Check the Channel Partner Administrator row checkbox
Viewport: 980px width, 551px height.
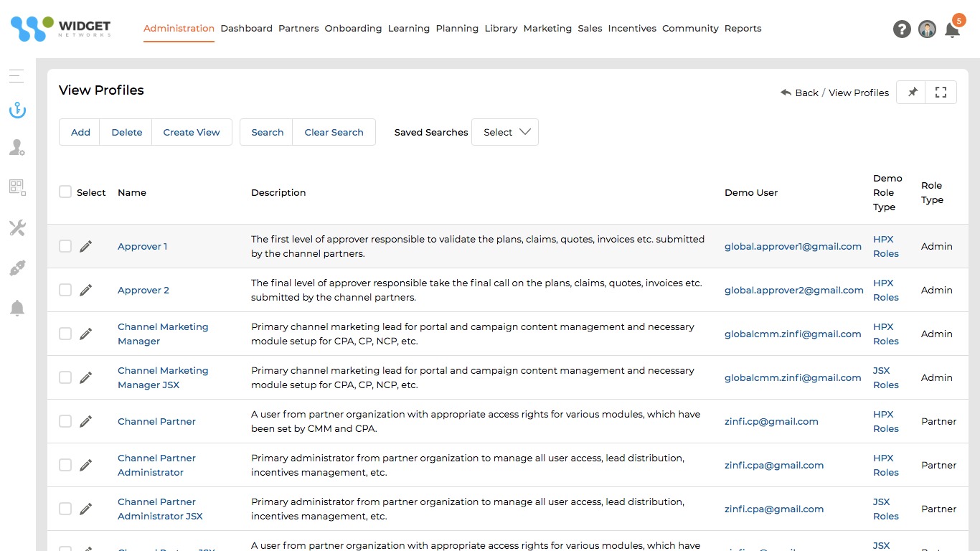pyautogui.click(x=65, y=465)
